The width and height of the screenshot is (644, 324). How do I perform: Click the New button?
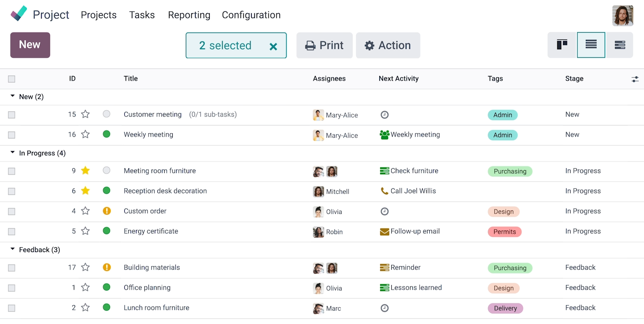[x=30, y=45]
